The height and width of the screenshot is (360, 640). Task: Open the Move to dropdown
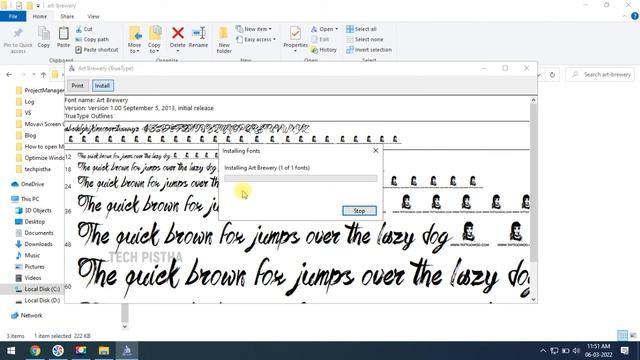(134, 40)
